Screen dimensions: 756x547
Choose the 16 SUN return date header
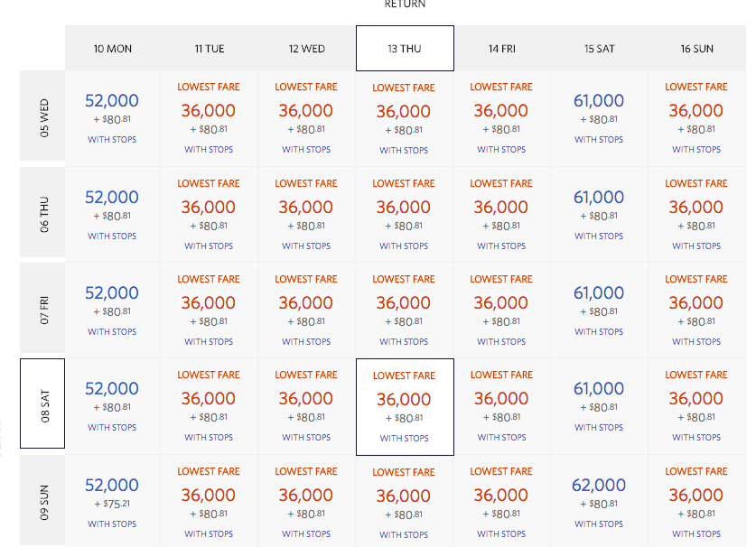point(697,49)
